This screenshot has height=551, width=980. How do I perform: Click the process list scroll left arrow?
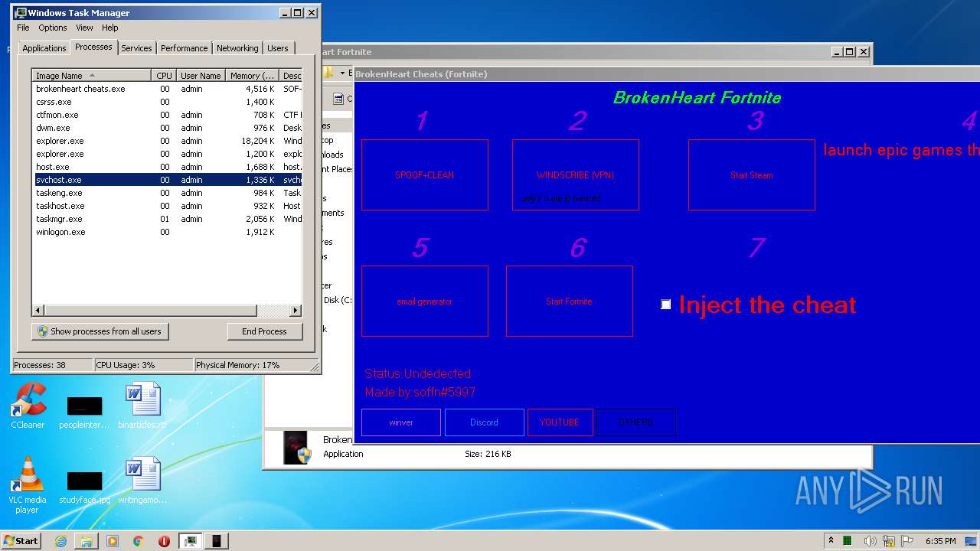(x=38, y=311)
